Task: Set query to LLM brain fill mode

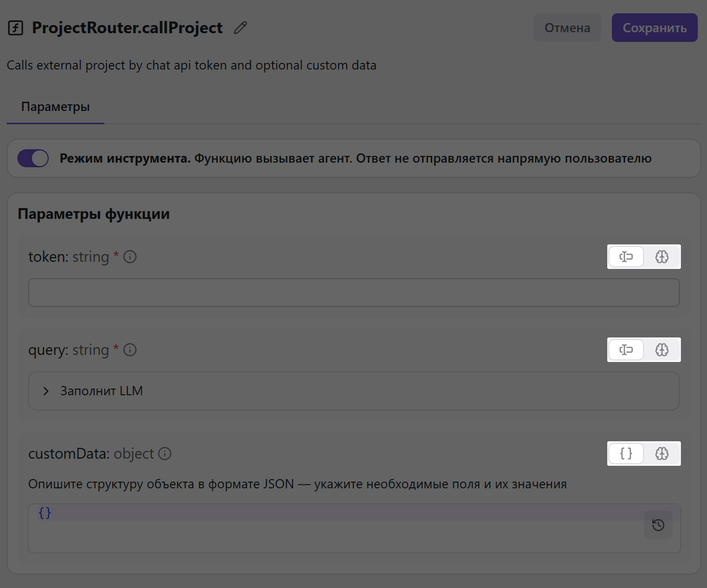Action: (662, 350)
